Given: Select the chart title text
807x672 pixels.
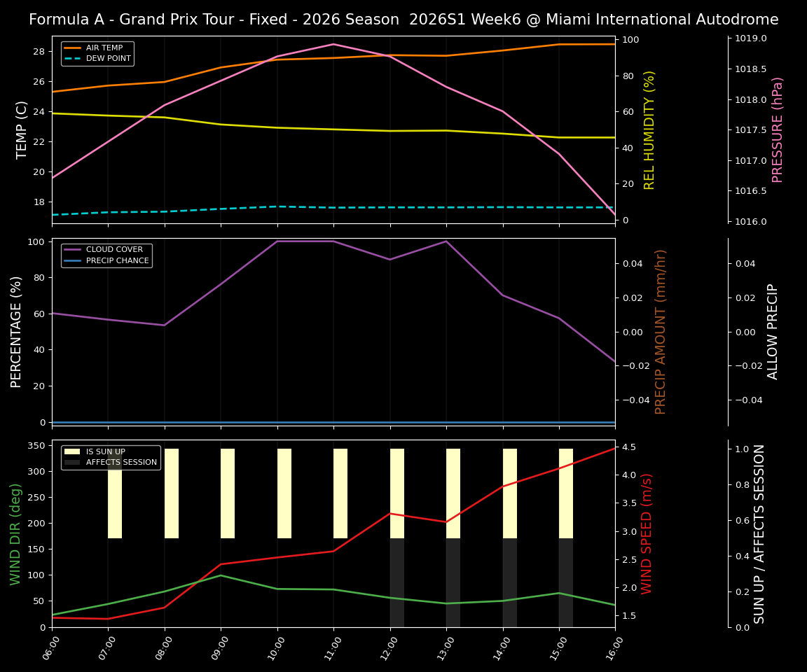Looking at the screenshot, I should pos(403,20).
